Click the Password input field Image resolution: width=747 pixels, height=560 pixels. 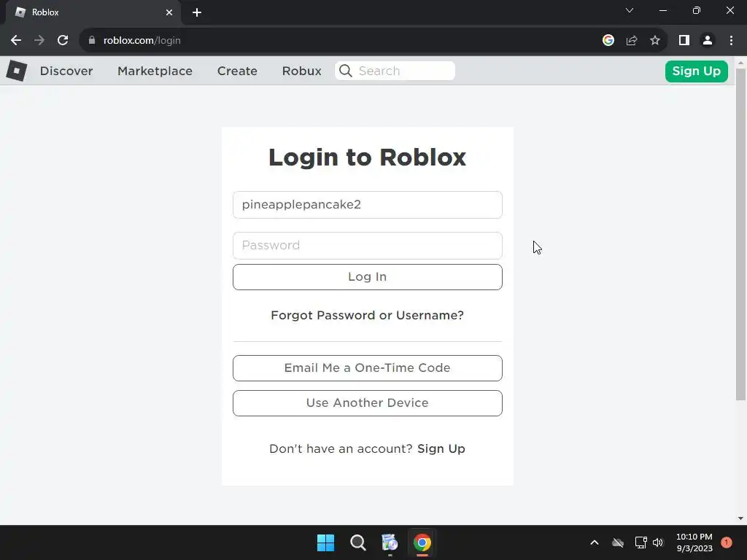pos(368,246)
